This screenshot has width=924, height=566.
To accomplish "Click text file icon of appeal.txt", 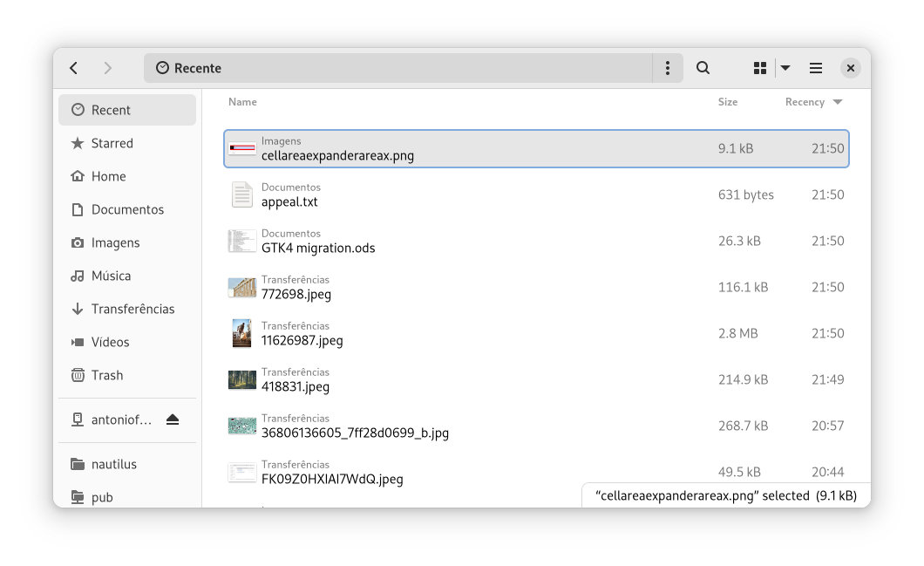I will coord(242,194).
